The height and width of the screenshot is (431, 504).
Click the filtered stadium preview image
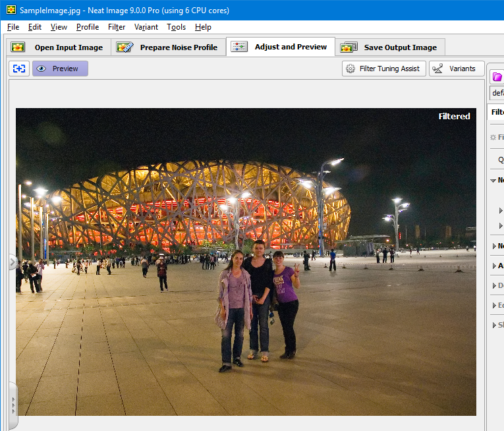246,262
